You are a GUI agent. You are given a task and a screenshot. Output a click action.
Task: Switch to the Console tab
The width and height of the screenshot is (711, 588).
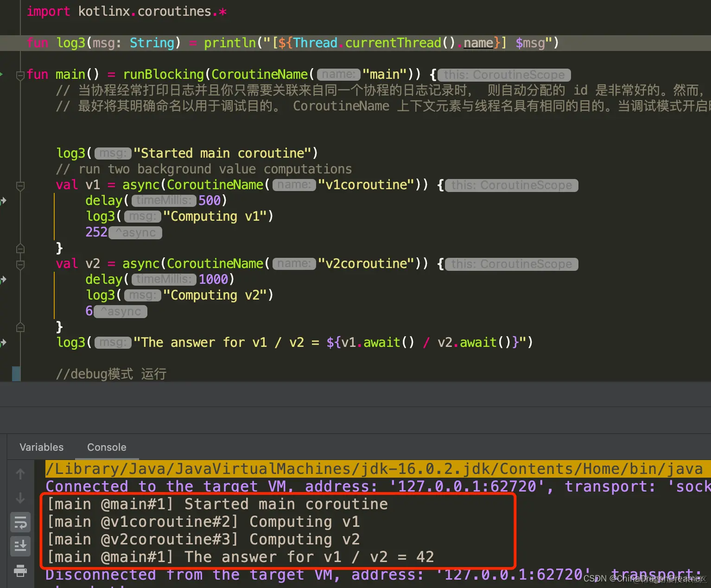(x=107, y=447)
